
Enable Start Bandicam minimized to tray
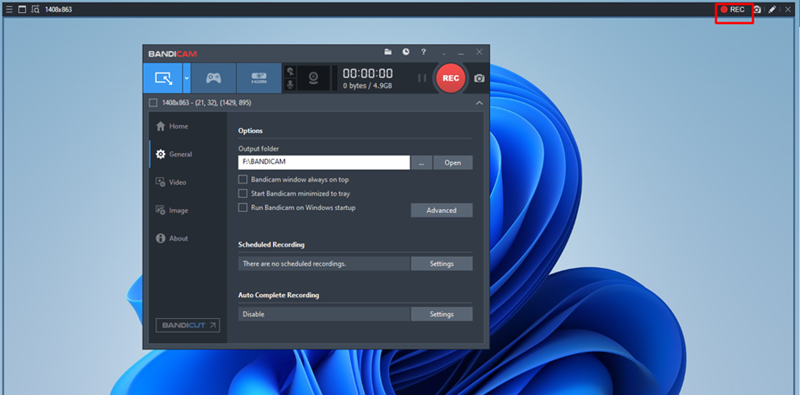pyautogui.click(x=243, y=194)
